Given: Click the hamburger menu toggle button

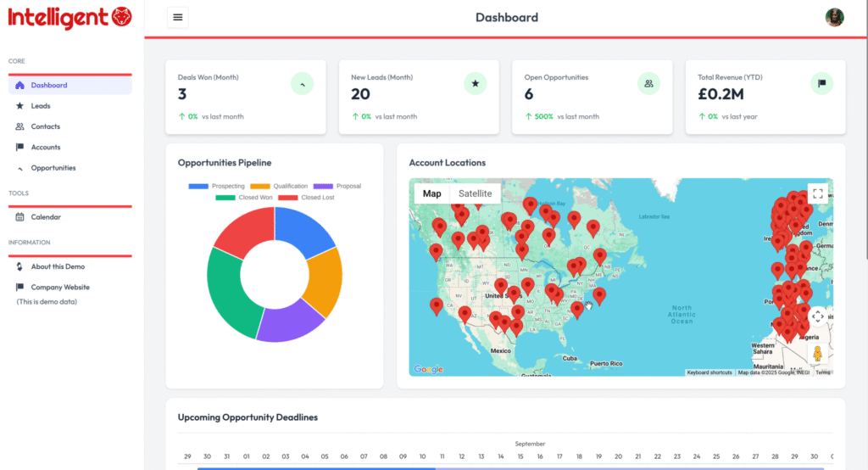Looking at the screenshot, I should (177, 17).
